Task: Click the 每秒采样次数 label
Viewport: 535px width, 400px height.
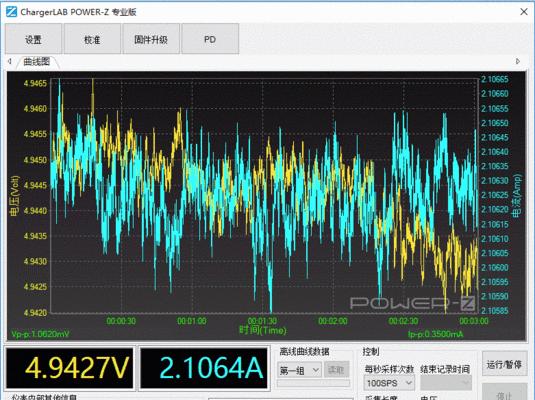Action: click(x=389, y=369)
